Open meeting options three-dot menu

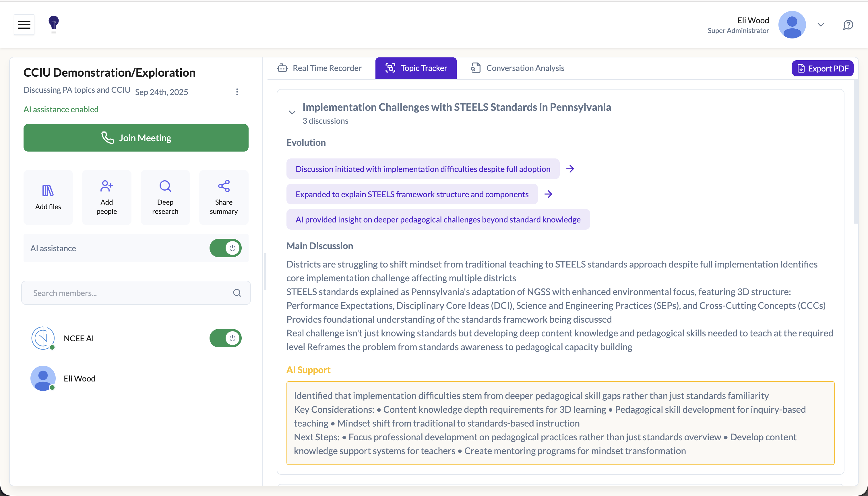tap(237, 92)
